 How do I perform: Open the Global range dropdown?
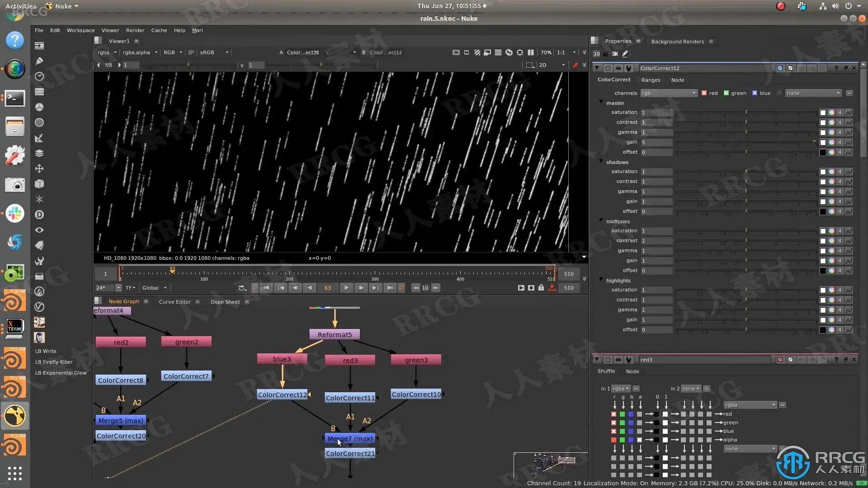point(154,288)
